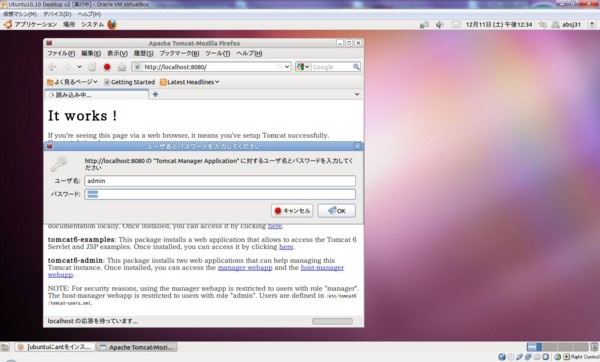Switch to the [ubuntuにantをインス... taskbar window
This screenshot has width=600, height=362.
click(x=55, y=347)
